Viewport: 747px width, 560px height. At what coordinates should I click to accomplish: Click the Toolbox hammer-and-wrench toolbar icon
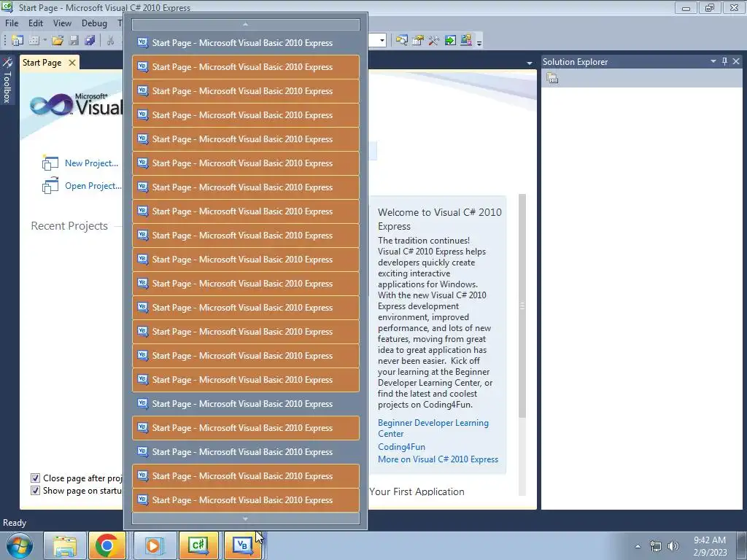click(x=433, y=41)
